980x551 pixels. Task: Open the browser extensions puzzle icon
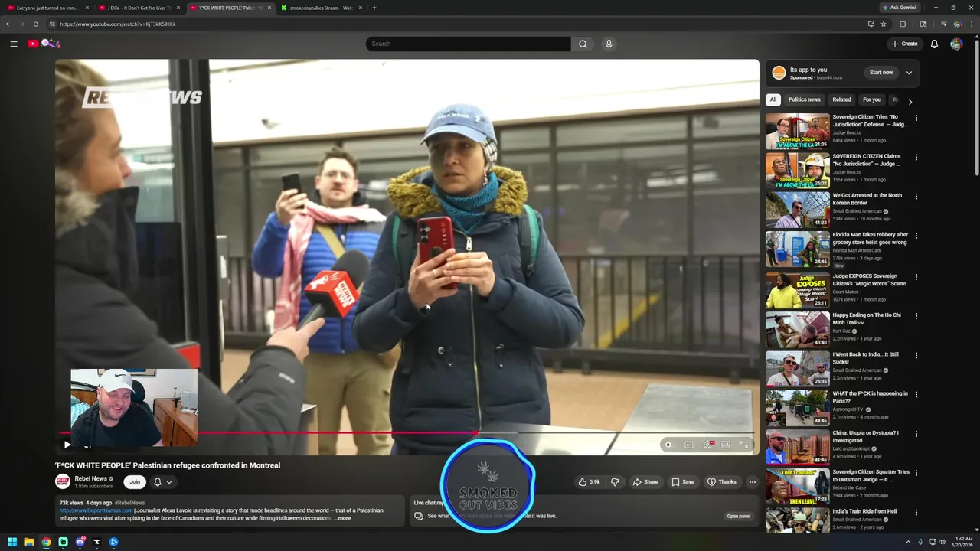(903, 24)
